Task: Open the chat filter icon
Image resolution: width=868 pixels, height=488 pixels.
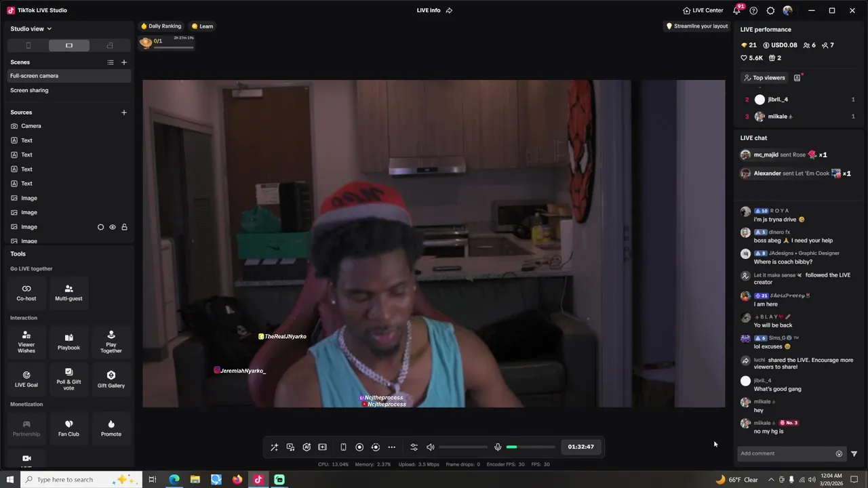Action: click(x=854, y=453)
